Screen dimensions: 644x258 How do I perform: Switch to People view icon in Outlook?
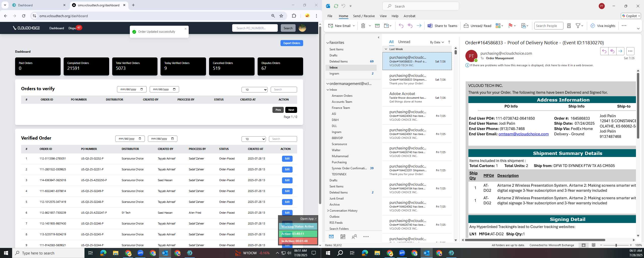pos(354,237)
